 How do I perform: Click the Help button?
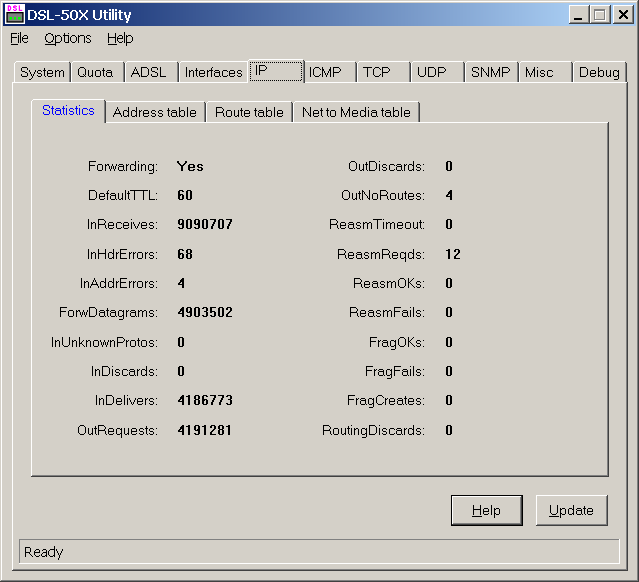(x=487, y=510)
